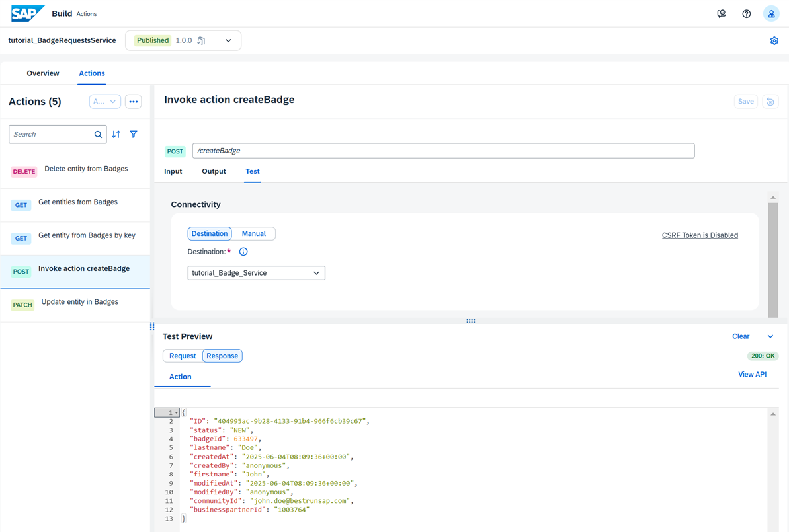Click the horizontal splitter grip above Test Preview
This screenshot has height=532, width=789.
[470, 321]
